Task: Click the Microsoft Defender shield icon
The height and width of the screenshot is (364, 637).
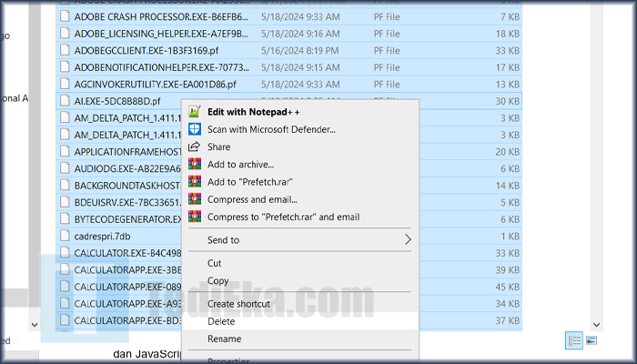Action: pos(195,129)
